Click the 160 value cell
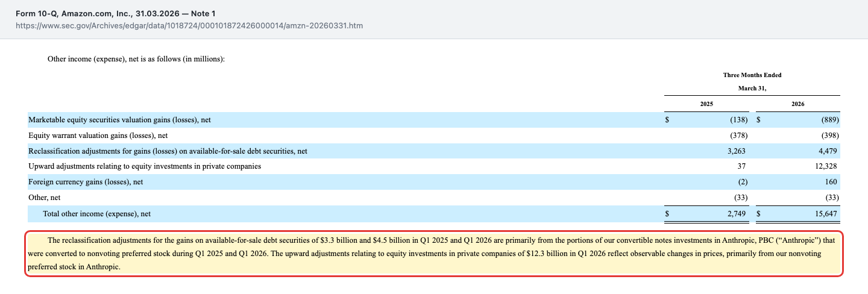The height and width of the screenshot is (294, 868). (x=831, y=182)
